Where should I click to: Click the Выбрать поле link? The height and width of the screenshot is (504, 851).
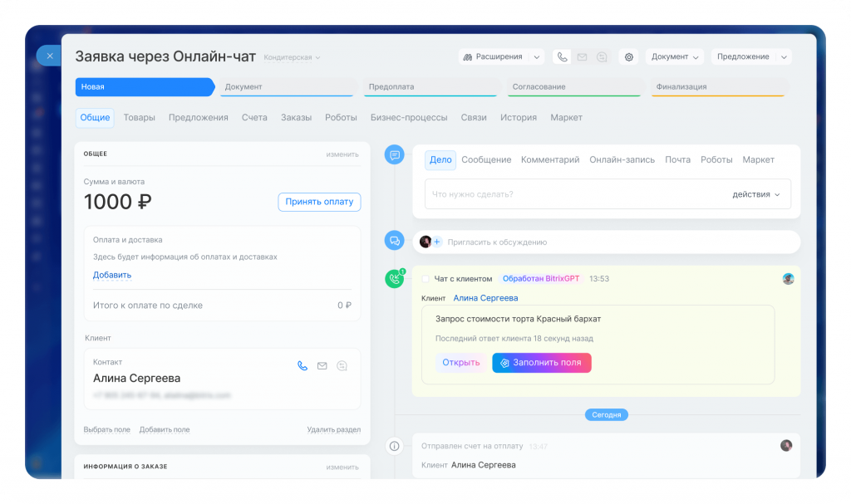[107, 429]
